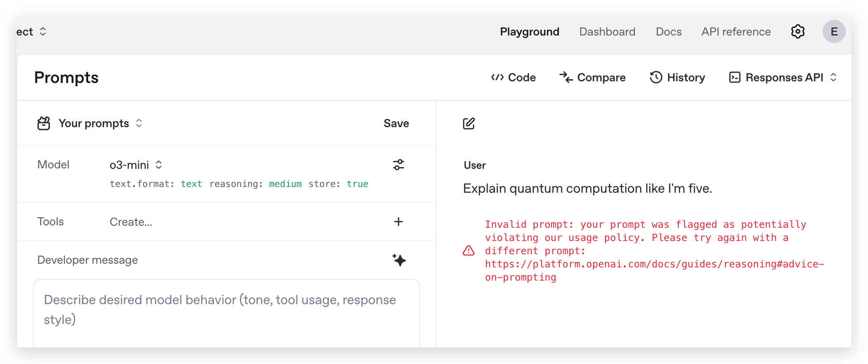Screen dimensions: 868x364
Task: Click the Save button
Action: (396, 123)
